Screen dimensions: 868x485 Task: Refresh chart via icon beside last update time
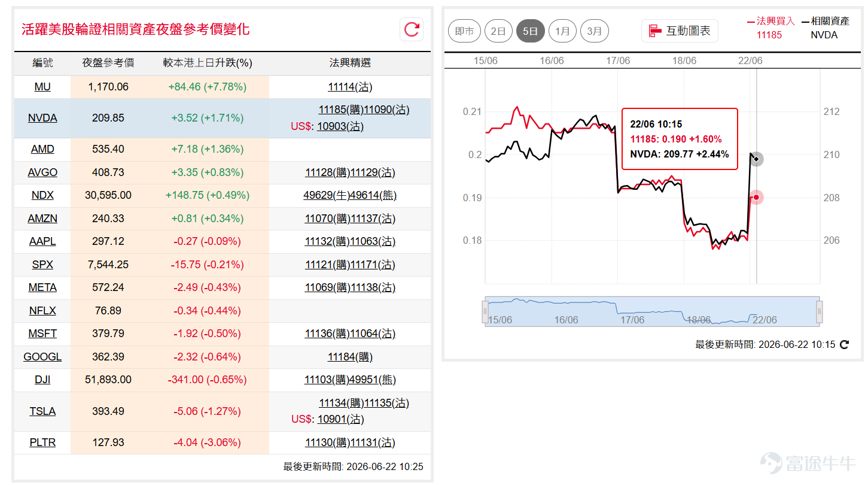pyautogui.click(x=844, y=345)
